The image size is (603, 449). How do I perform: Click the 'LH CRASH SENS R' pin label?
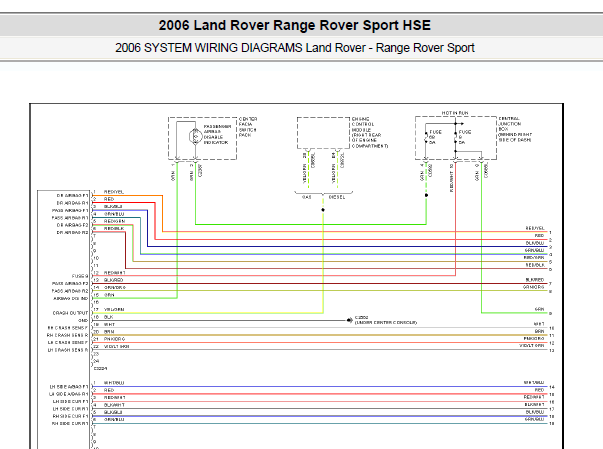[x=68, y=350]
